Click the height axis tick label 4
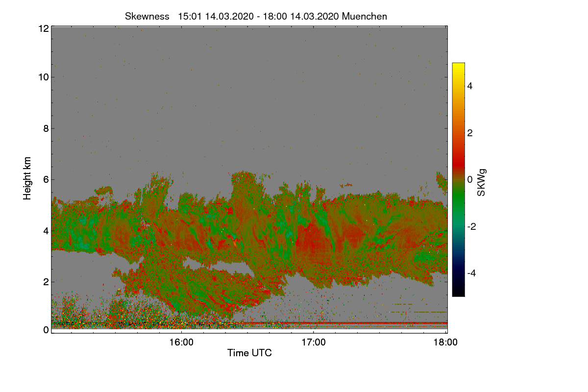The width and height of the screenshot is (588, 392). pos(45,230)
